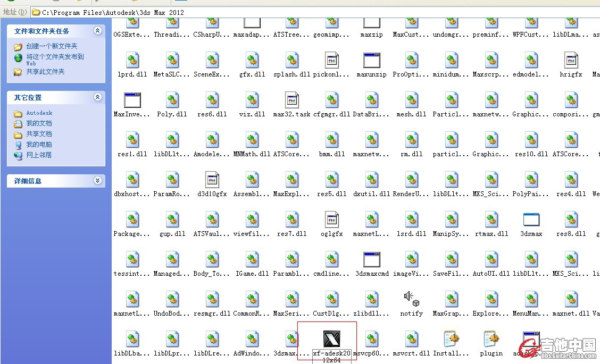This screenshot has width=600, height=364.
Task: Select the cfgmgr.dll file icon
Action: point(332,100)
